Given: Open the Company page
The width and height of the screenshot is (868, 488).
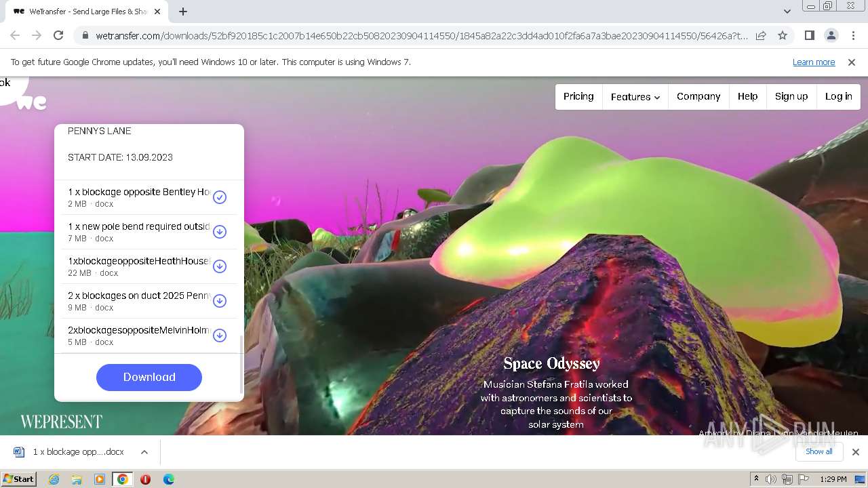Looking at the screenshot, I should click(x=698, y=96).
